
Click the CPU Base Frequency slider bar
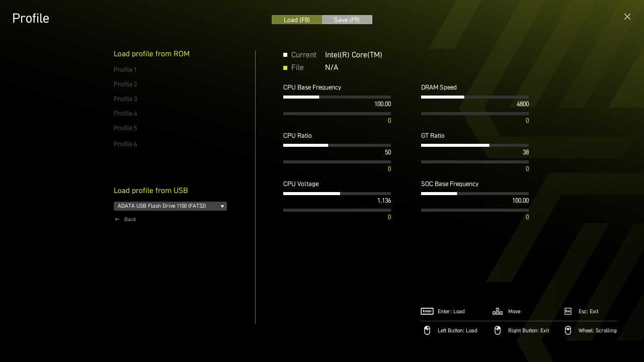point(337,97)
